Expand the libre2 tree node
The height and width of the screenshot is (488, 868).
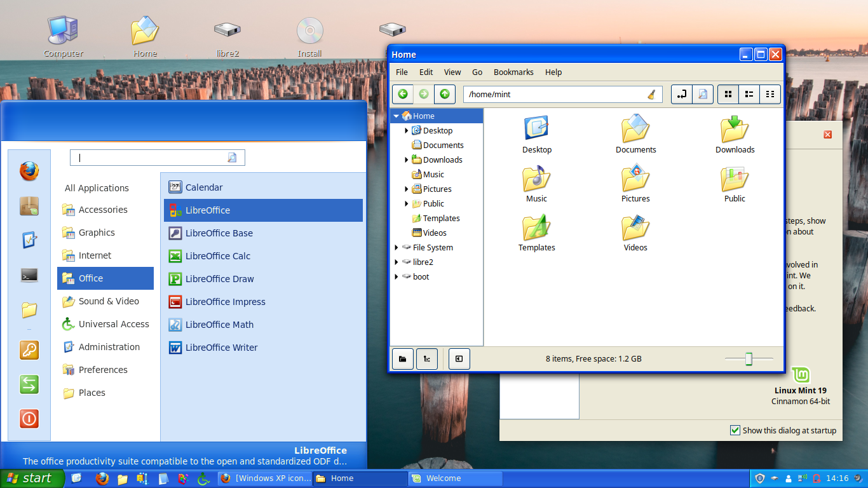(x=397, y=262)
